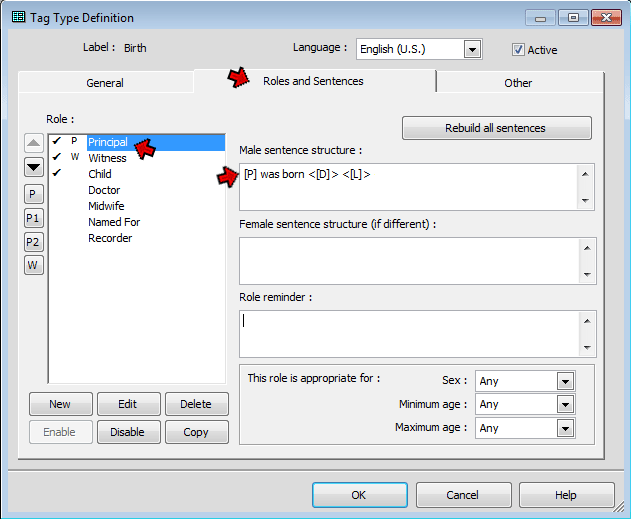Image resolution: width=631 pixels, height=519 pixels.
Task: Click the move role down arrow
Action: click(x=33, y=167)
